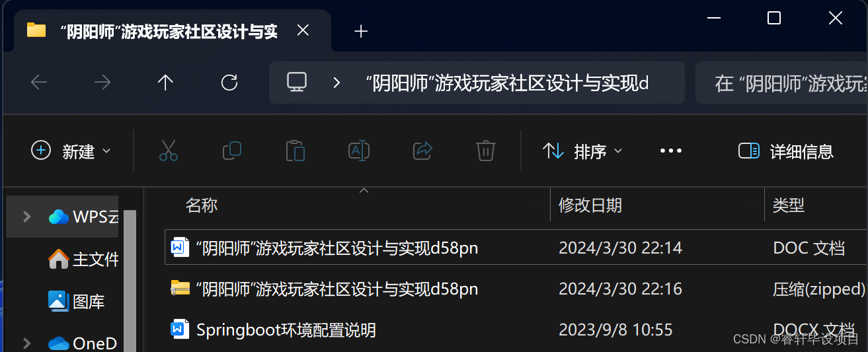The height and width of the screenshot is (352, 868).
Task: Click the folder search input field
Action: [x=781, y=83]
